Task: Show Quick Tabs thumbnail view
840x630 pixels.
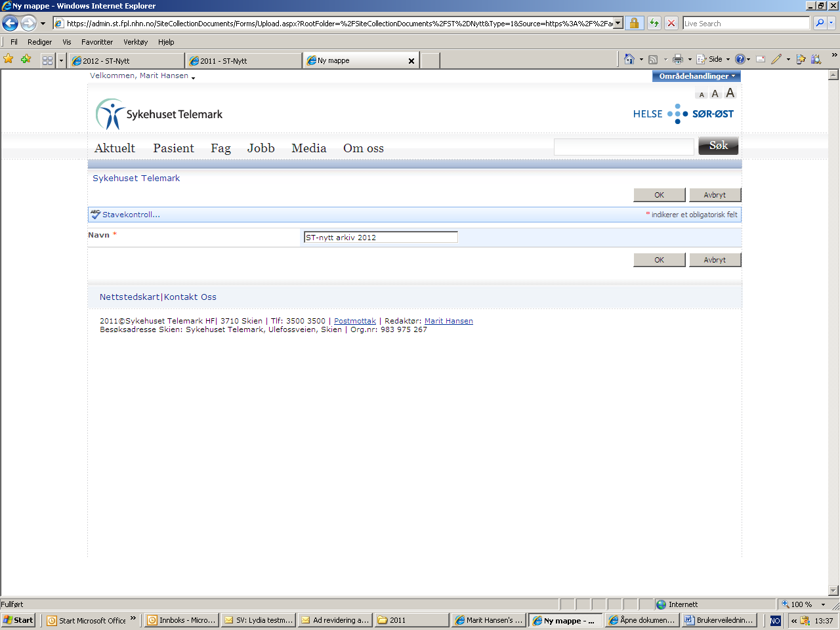Action: (x=47, y=60)
